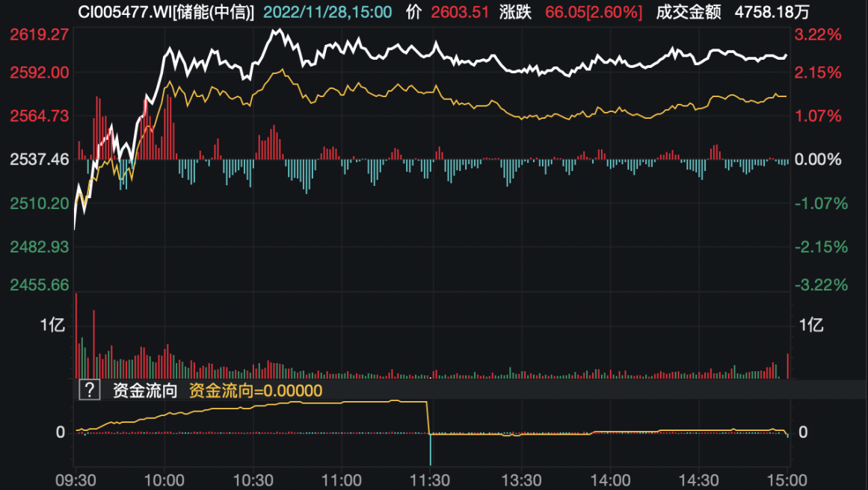Image resolution: width=868 pixels, height=490 pixels.
Task: Select the 10:30 time axis marker
Action: click(253, 480)
